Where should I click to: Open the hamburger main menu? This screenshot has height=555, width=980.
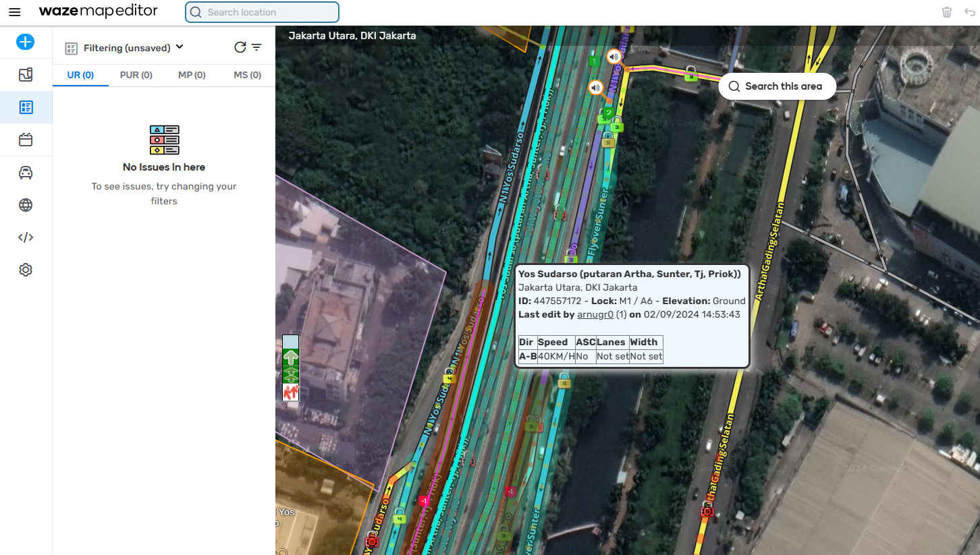click(14, 12)
